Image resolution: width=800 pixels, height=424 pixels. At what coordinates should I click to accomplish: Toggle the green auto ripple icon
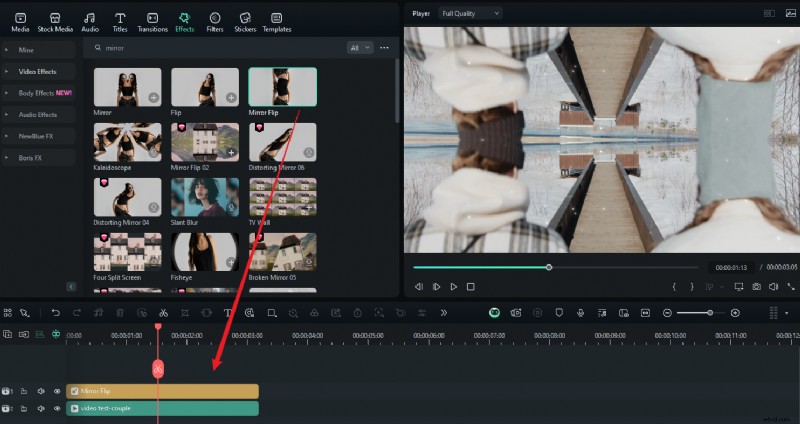pos(40,334)
